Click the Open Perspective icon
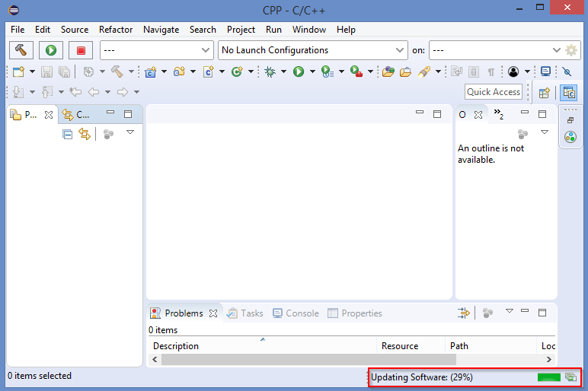Viewport: 588px width, 391px height. click(x=544, y=93)
